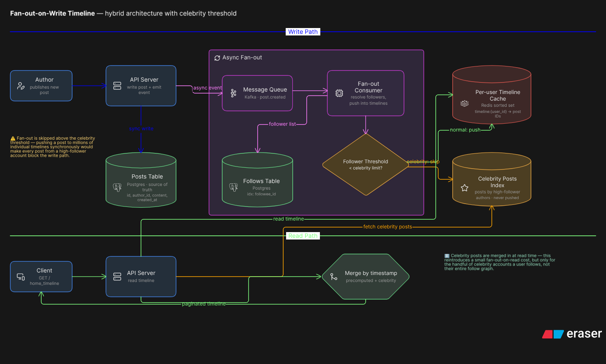606x364 pixels.
Task: Click the Postgres elephant icon in Posts Table
Action: point(117,188)
